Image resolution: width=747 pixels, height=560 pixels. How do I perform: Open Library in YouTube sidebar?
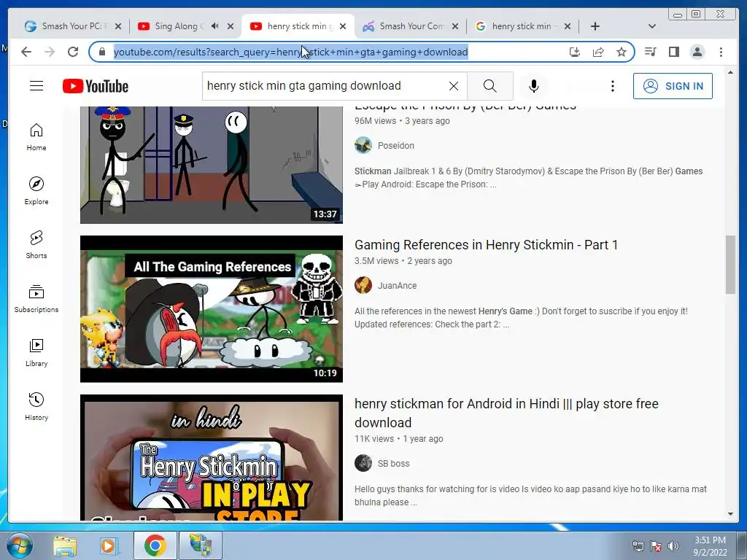36,352
